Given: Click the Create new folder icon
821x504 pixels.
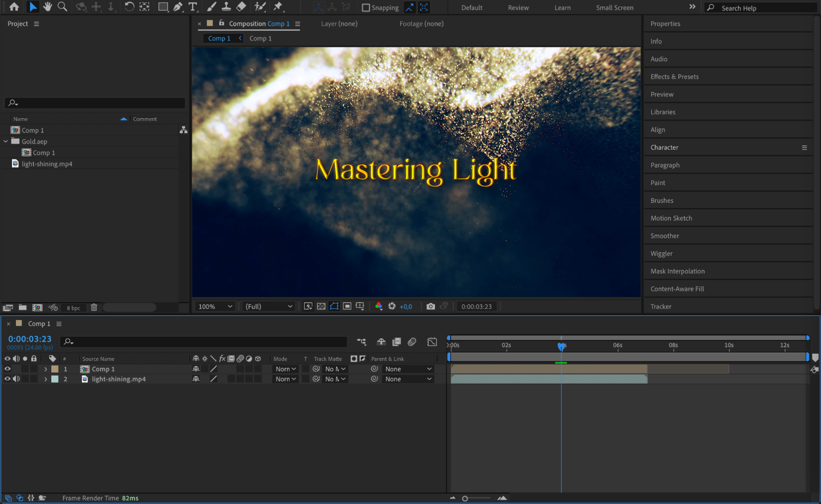Looking at the screenshot, I should [x=23, y=307].
